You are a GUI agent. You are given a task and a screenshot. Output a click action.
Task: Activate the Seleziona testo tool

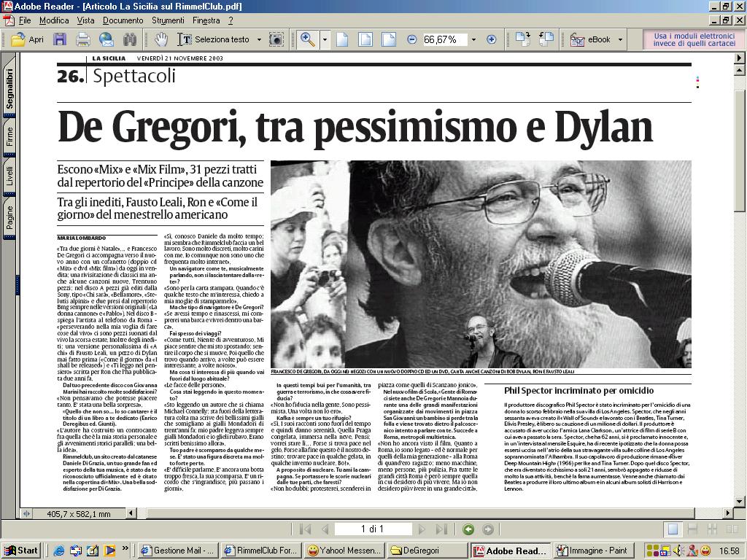pos(214,39)
